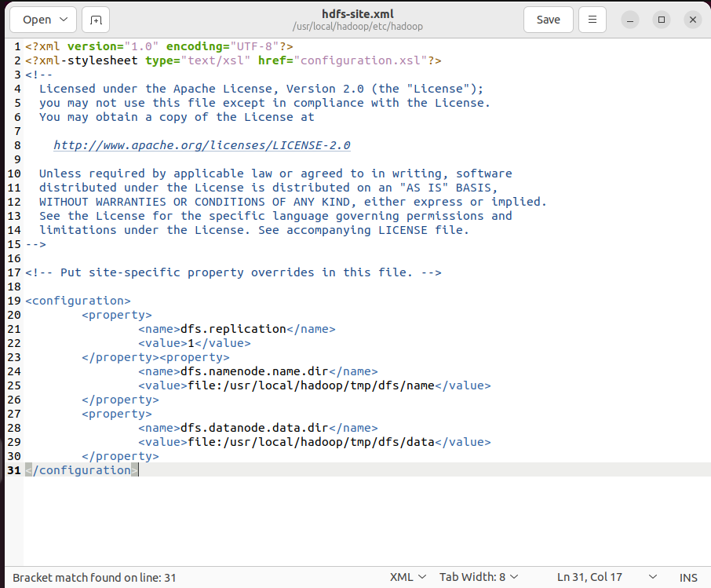711x588 pixels.
Task: Open the XML language selector
Action: coord(408,577)
